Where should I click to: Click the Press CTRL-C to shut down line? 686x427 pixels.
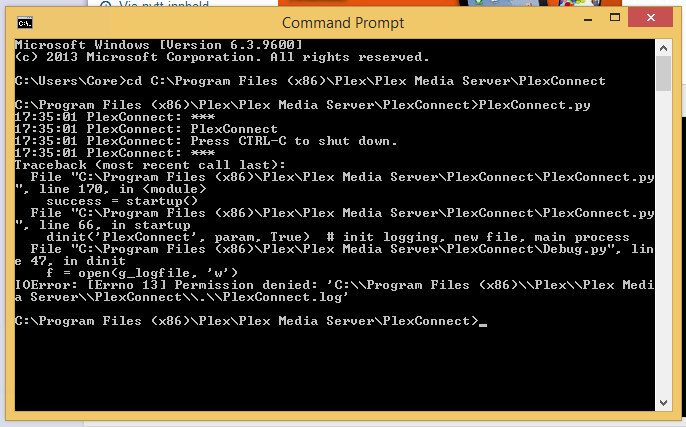(206, 141)
